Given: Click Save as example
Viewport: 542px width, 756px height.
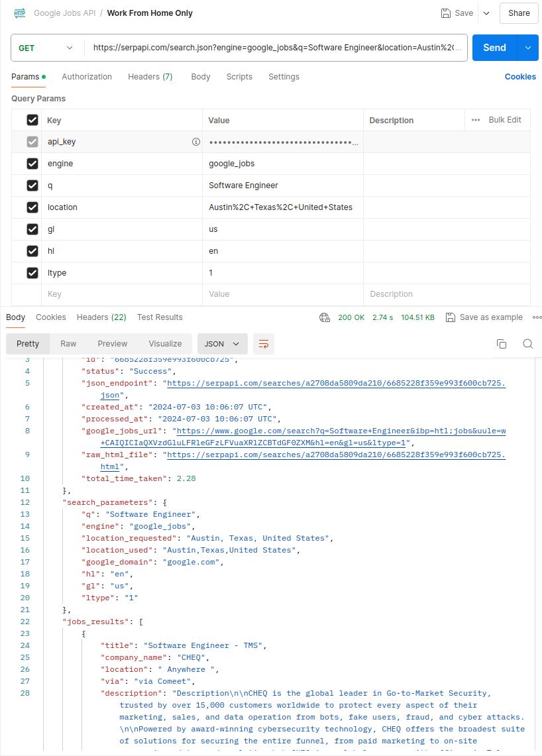Looking at the screenshot, I should point(484,317).
